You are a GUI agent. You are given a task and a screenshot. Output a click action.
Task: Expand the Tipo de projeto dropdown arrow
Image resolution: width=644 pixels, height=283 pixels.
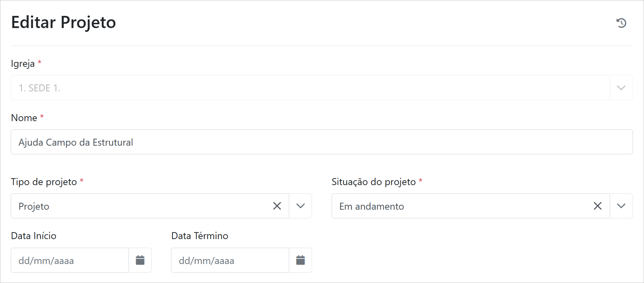tap(300, 206)
